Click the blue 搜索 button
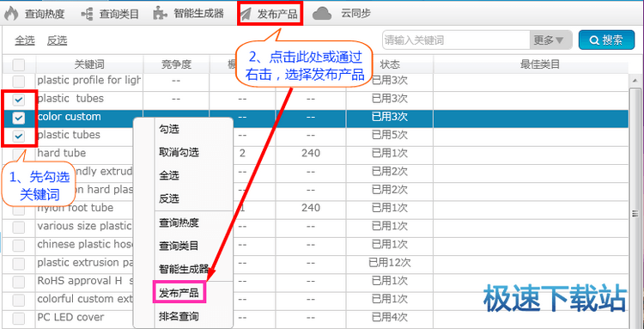 click(x=606, y=40)
